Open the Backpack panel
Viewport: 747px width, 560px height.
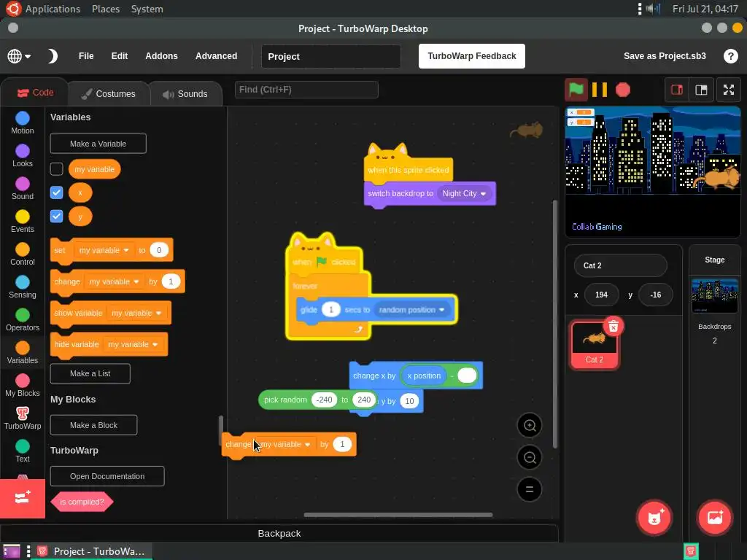coord(279,533)
